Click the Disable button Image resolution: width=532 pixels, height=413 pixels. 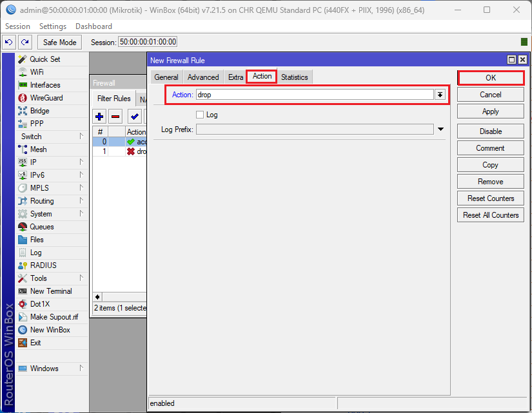[491, 131]
